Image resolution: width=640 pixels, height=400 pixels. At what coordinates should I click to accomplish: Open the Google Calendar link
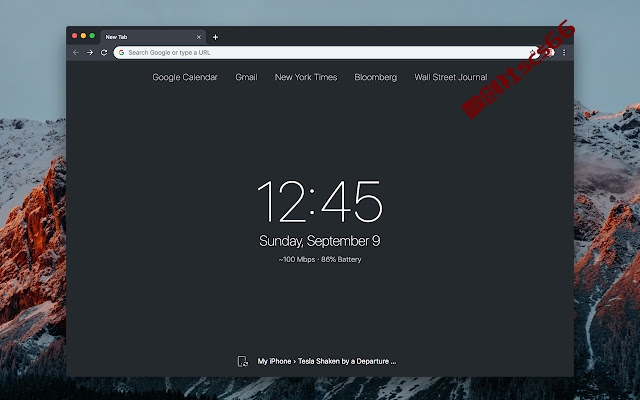[185, 77]
